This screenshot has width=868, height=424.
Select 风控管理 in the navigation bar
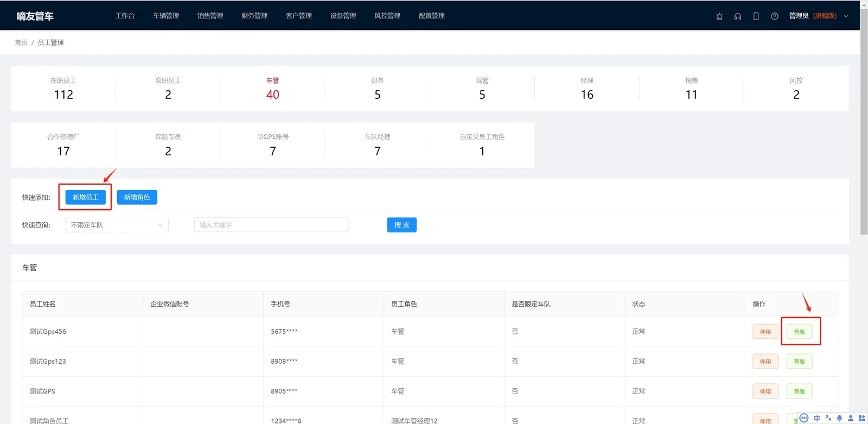(387, 16)
